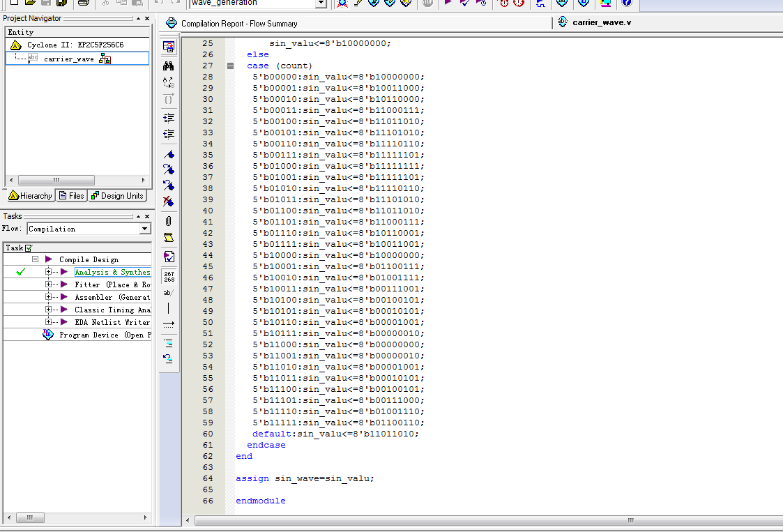Expand the Assembler task node
This screenshot has width=783, height=532.
tap(49, 297)
